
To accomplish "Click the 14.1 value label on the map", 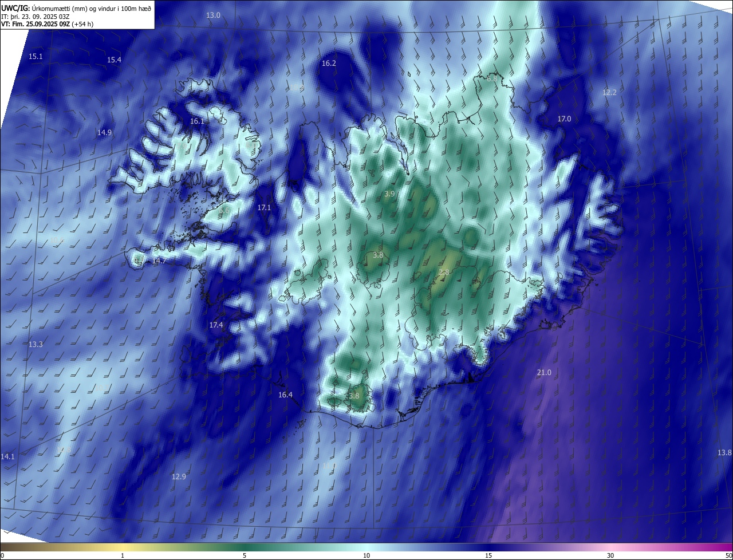I will tap(7, 456).
